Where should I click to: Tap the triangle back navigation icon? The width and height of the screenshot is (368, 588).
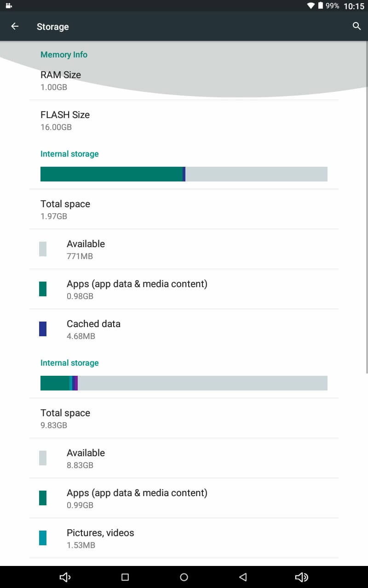[243, 577]
